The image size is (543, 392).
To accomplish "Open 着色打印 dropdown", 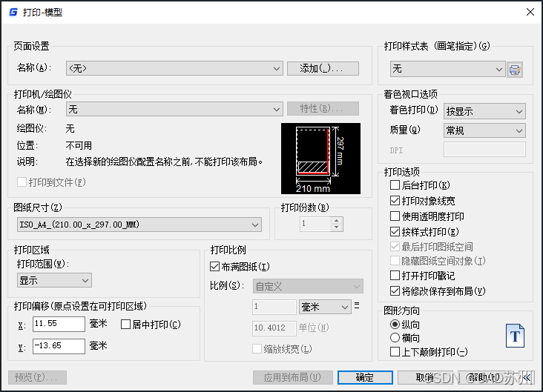I will [484, 111].
